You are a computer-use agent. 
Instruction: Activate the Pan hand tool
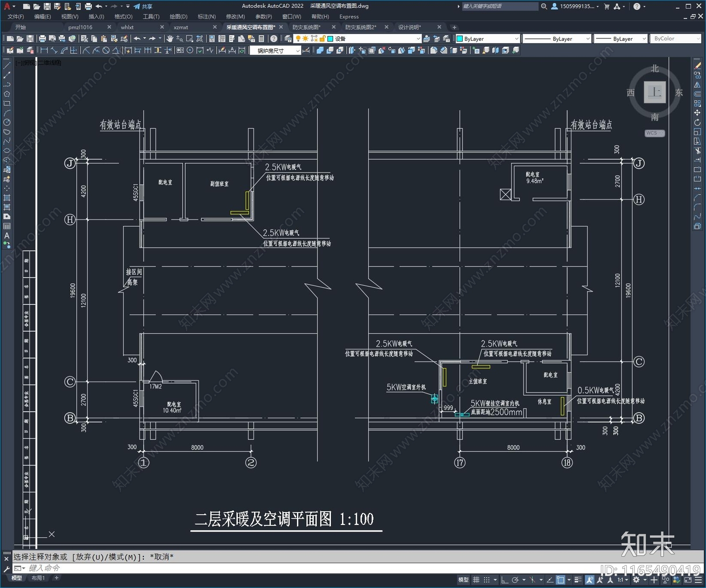(x=171, y=39)
